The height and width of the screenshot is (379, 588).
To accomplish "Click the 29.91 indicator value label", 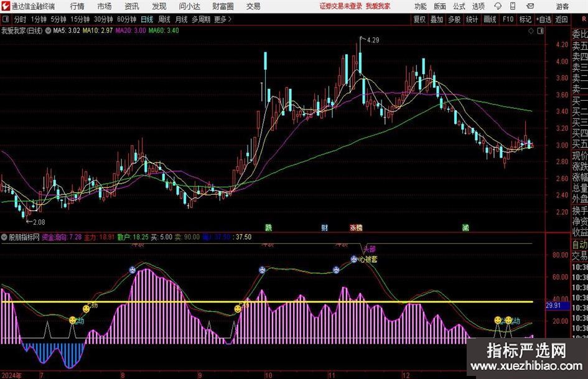I will coord(553,306).
